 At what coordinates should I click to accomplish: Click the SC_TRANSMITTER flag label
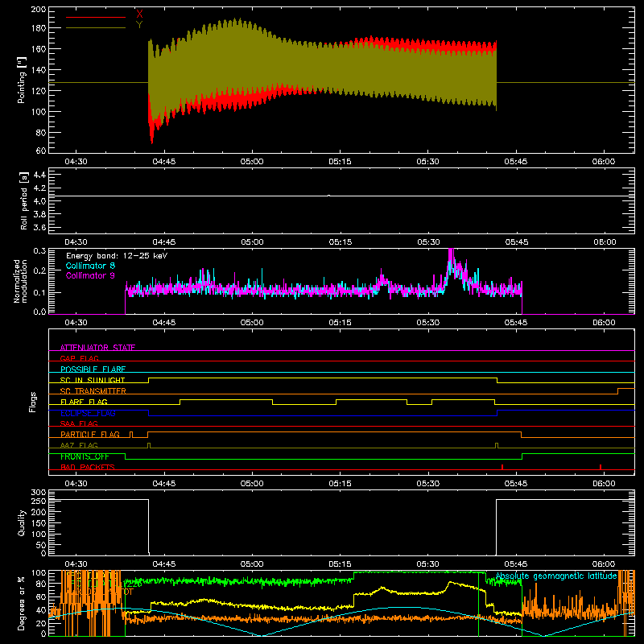(93, 391)
